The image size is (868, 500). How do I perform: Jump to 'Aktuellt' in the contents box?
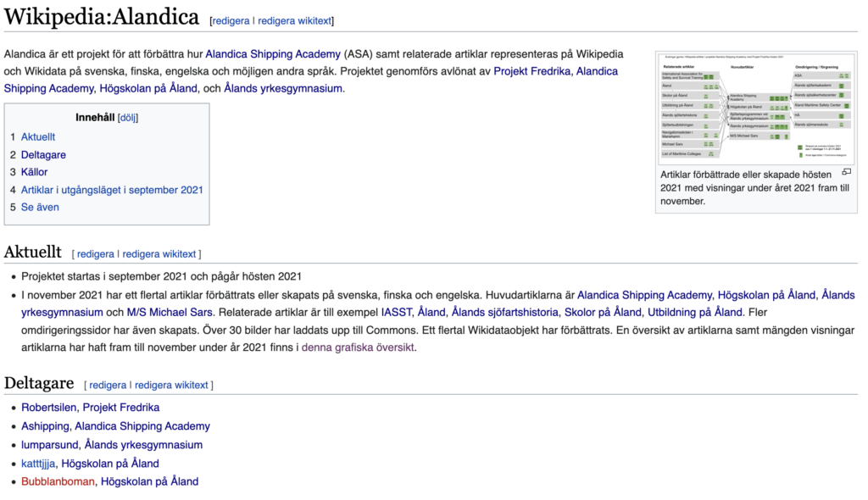click(38, 136)
